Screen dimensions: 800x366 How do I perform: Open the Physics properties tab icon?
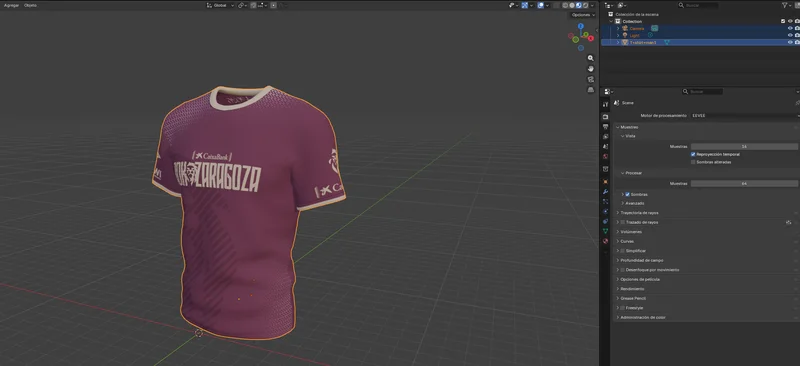pyautogui.click(x=605, y=211)
